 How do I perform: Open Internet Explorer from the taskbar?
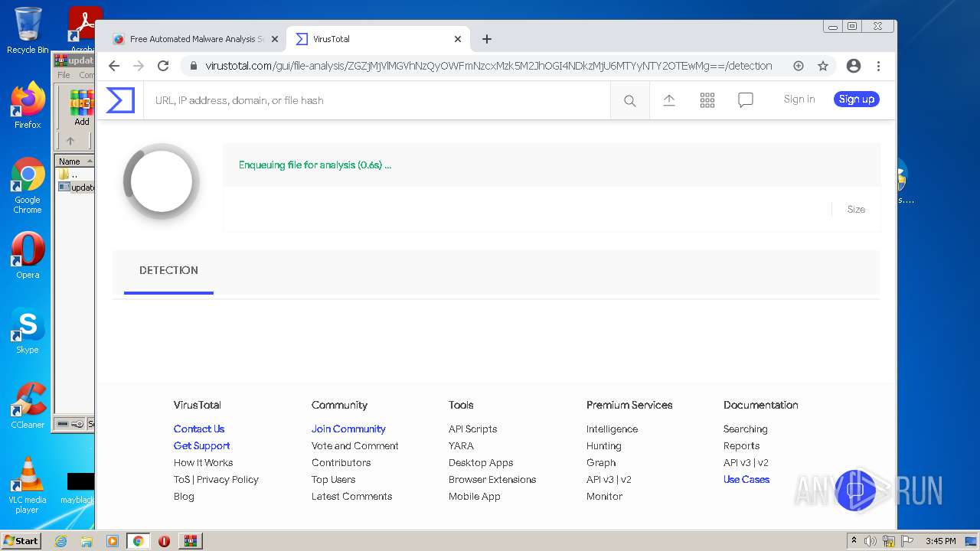click(x=60, y=541)
